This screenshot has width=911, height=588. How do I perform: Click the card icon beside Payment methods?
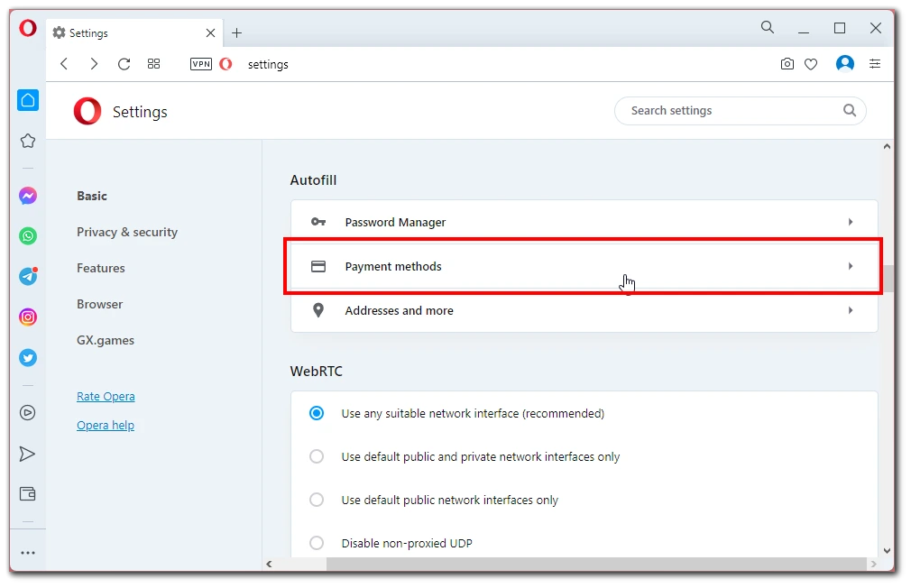318,266
